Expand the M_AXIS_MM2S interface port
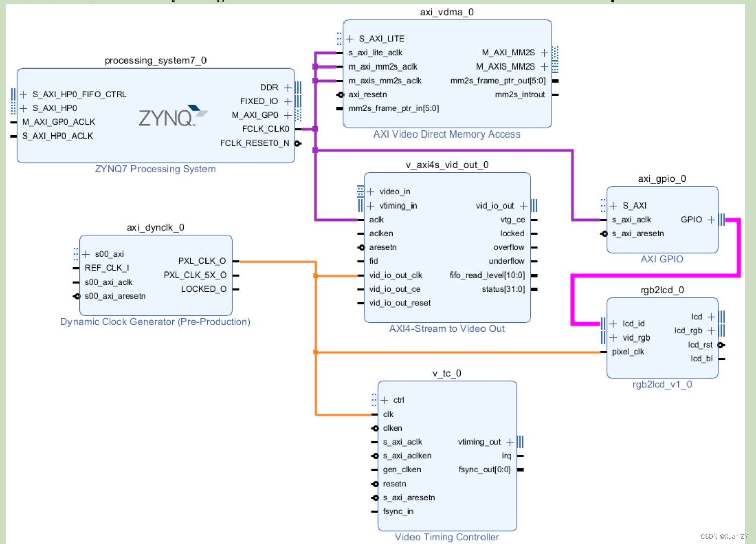 tap(544, 66)
